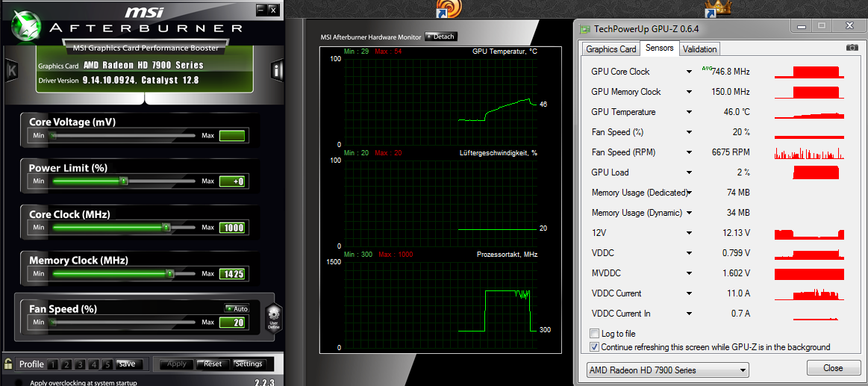This screenshot has height=386, width=868.
Task: Minimize the MSI Afterburner window
Action: [x=260, y=10]
